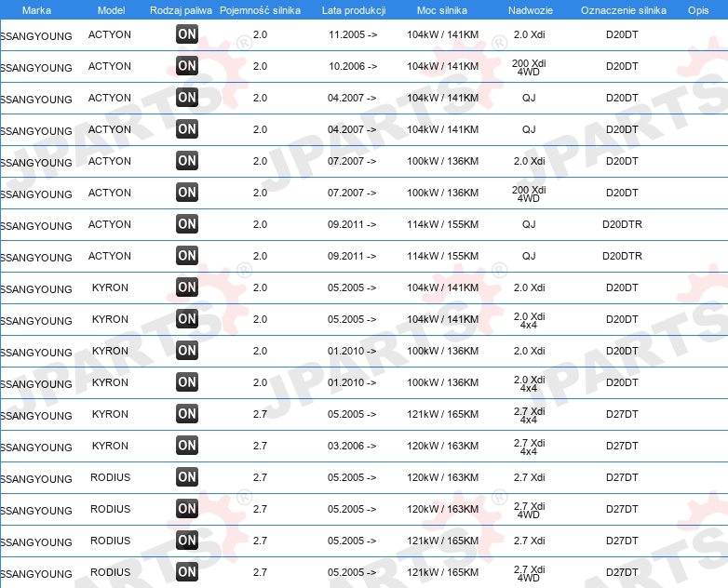Click '2.7 Xdi 4WD' in RODIUS 120kW row
728x588 pixels.
coord(530,510)
